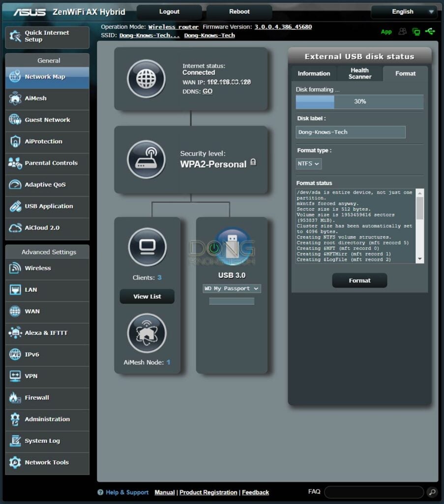The height and width of the screenshot is (504, 444).
Task: Click the Network Tools icon
Action: pyautogui.click(x=15, y=462)
